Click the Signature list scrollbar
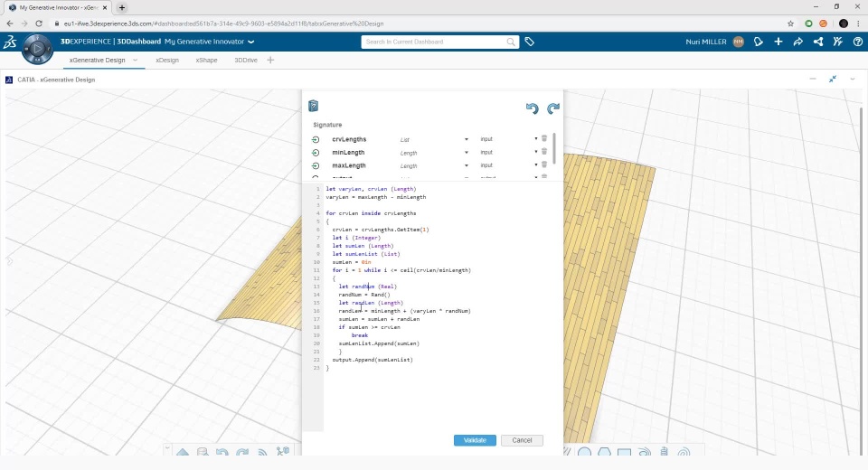 [x=554, y=148]
